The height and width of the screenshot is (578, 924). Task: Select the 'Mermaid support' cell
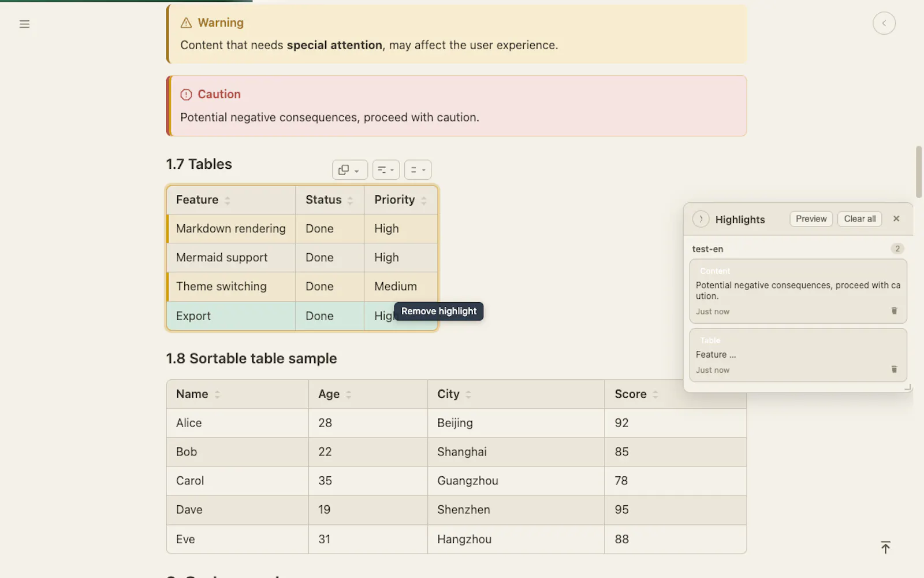pyautogui.click(x=232, y=258)
